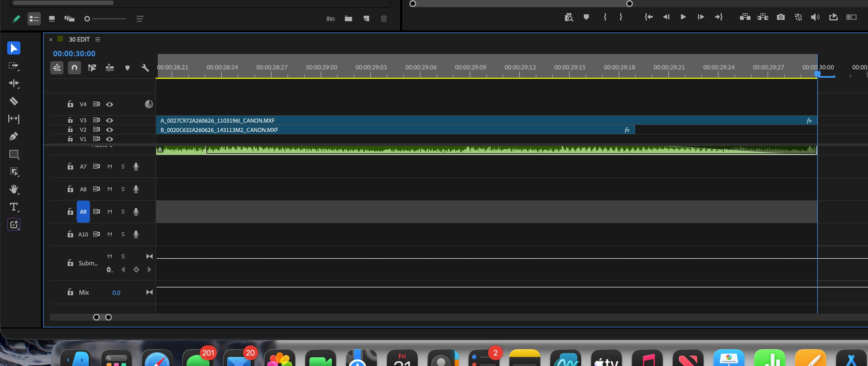Toggle comparison view button
This screenshot has height=366, width=868.
tap(851, 17)
